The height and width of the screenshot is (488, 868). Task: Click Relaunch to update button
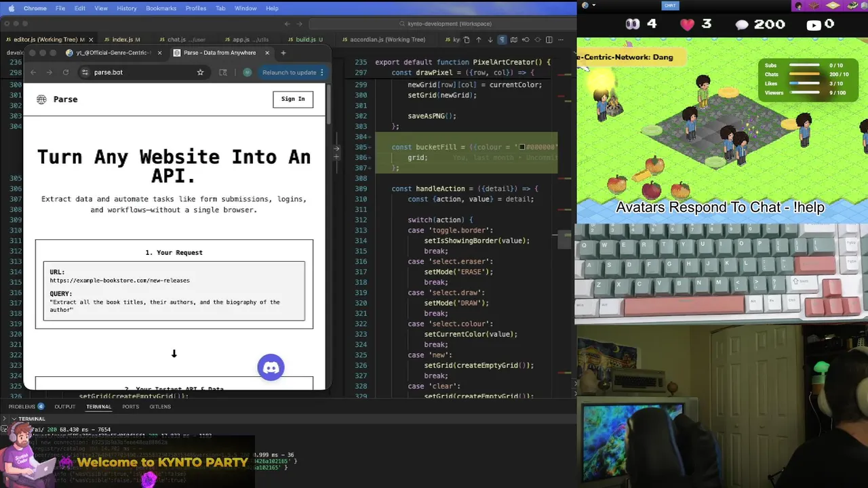289,73
